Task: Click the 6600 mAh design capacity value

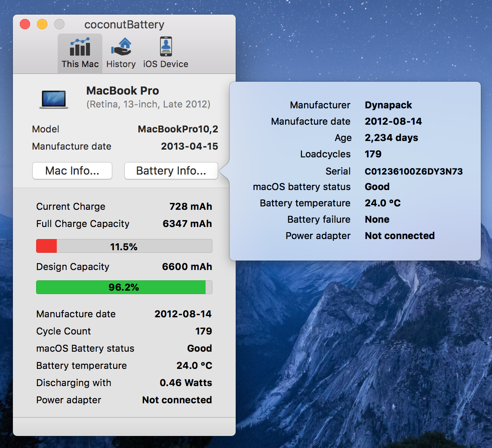Action: point(187,267)
